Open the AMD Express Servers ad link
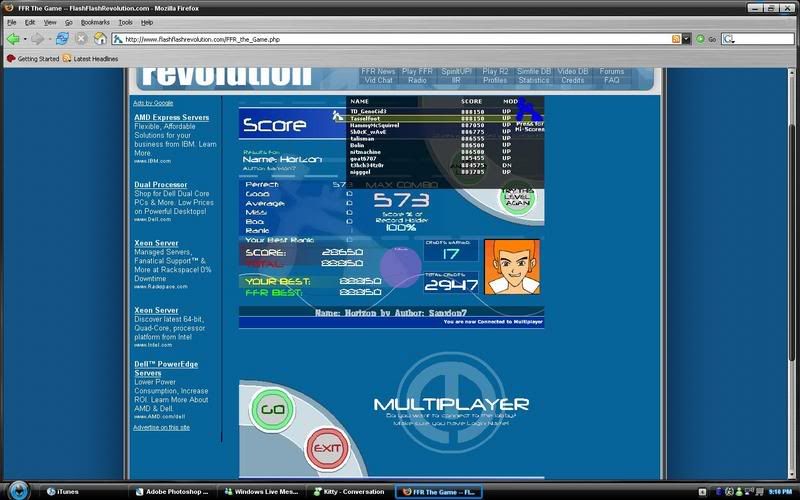The image size is (800, 500). pyautogui.click(x=172, y=117)
